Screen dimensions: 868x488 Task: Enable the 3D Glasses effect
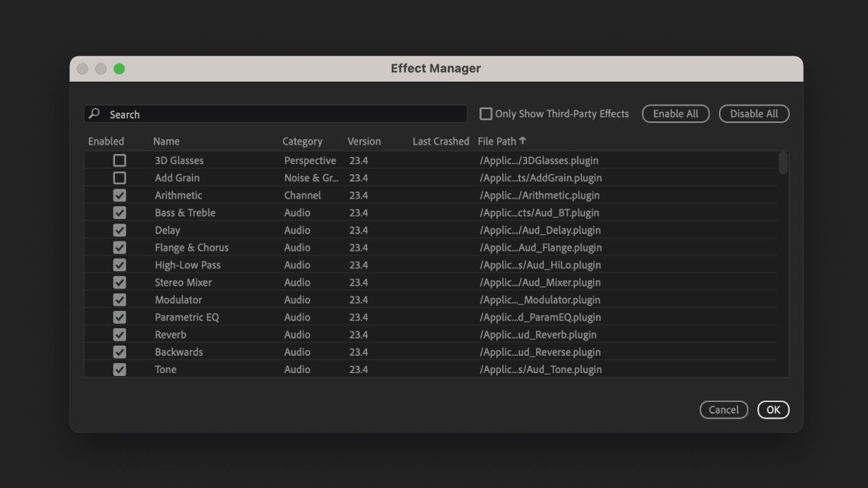click(119, 160)
